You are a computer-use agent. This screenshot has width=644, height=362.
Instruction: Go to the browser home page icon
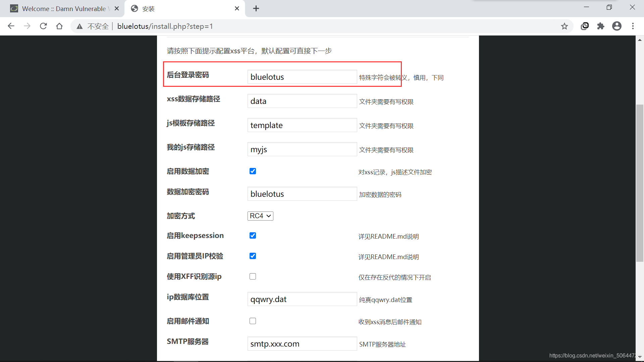(59, 26)
